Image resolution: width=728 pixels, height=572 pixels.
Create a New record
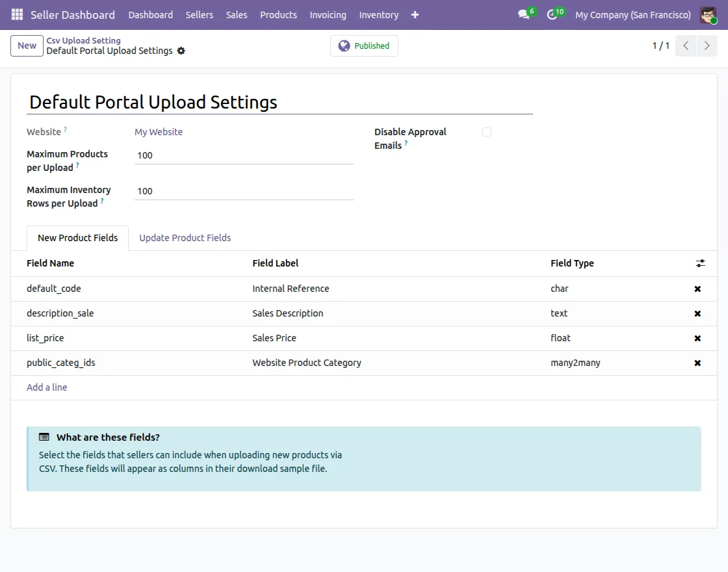(27, 45)
